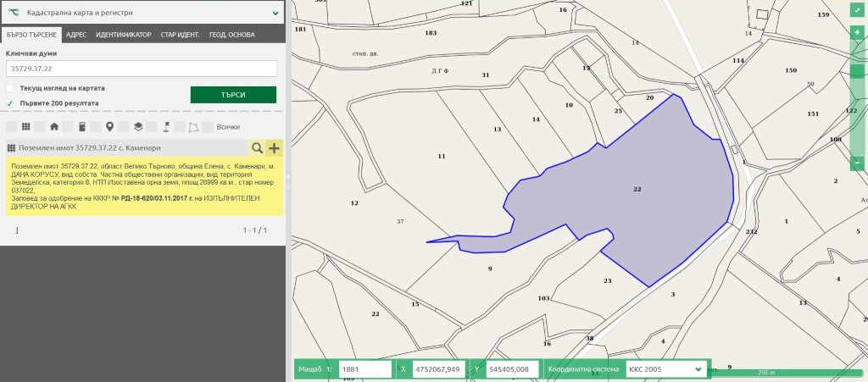
Task: Click the keyword search input field
Action: [x=142, y=69]
